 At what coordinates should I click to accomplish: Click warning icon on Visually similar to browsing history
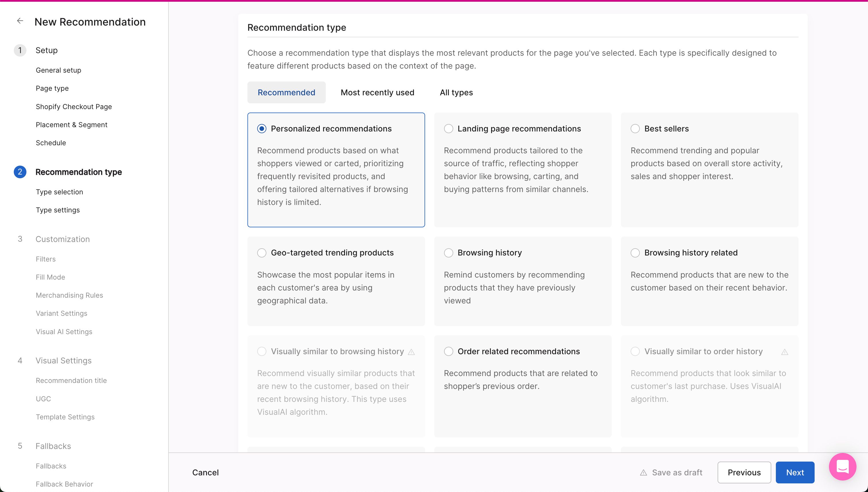pos(412,352)
